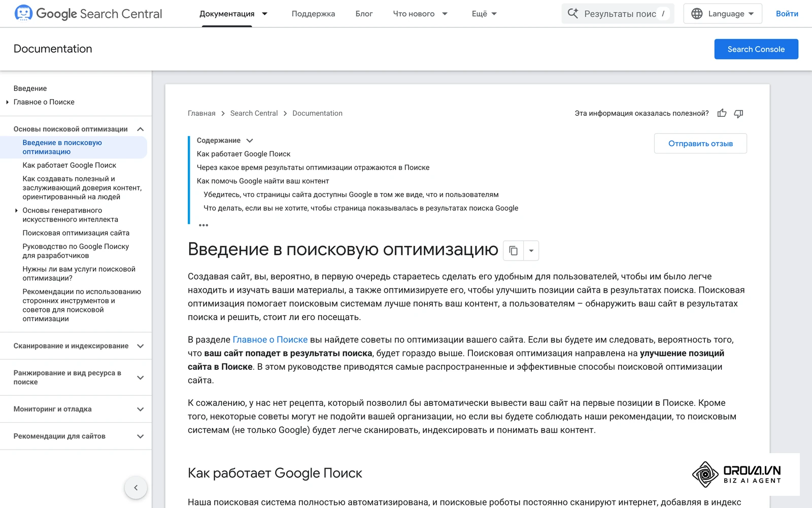Go to the Блог tab
Image resolution: width=812 pixels, height=508 pixels.
click(364, 14)
